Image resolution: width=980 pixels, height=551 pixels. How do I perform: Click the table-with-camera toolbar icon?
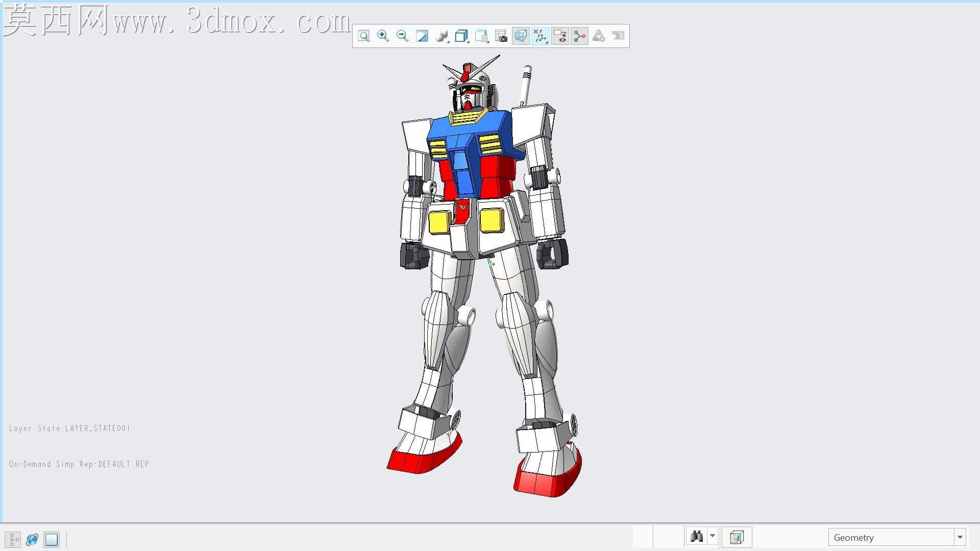pyautogui.click(x=501, y=36)
